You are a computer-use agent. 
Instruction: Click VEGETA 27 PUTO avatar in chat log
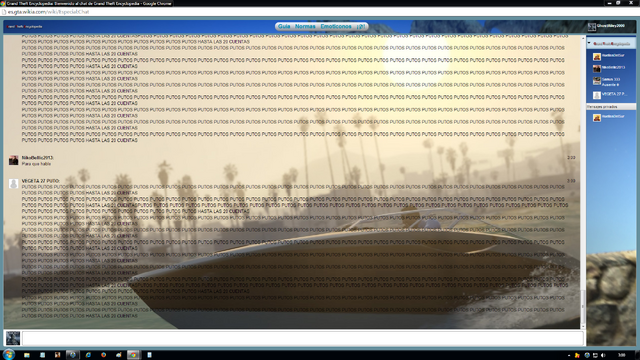13,184
